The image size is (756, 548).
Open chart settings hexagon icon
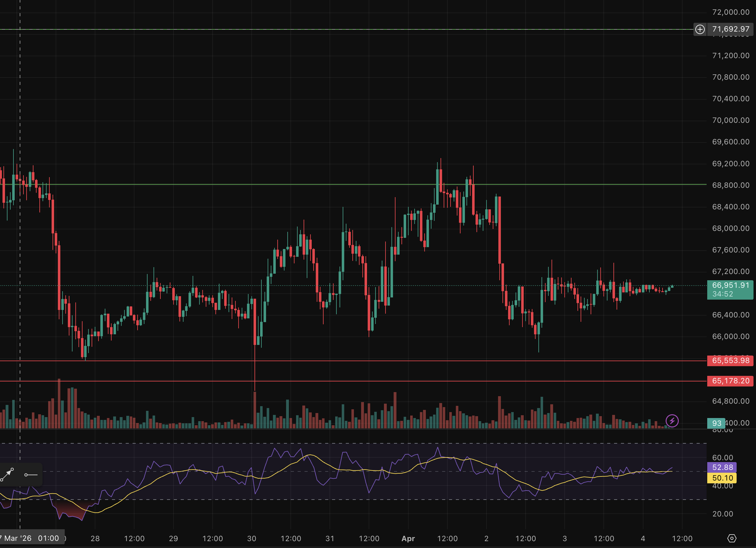coord(731,538)
